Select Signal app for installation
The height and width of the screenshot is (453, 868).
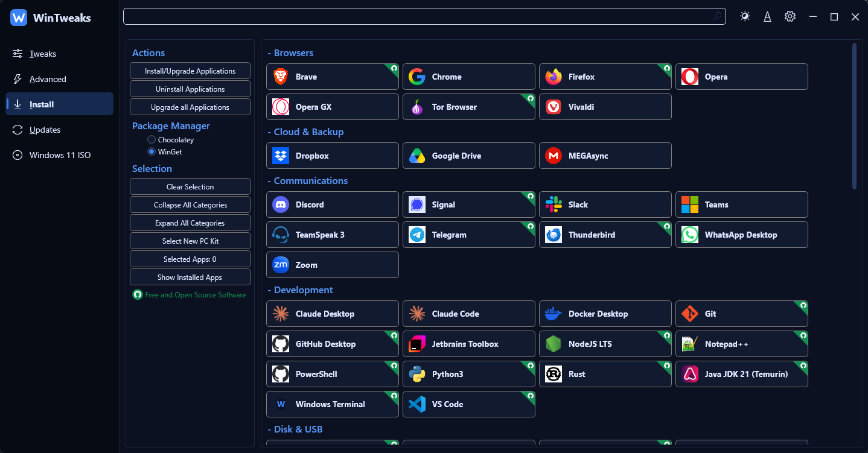coord(469,204)
